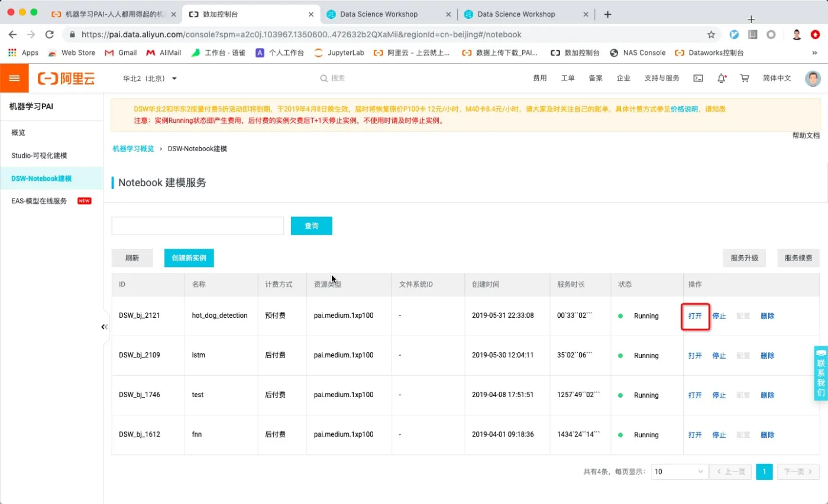
Task: Open the 支持与服务 header menu
Action: point(662,78)
